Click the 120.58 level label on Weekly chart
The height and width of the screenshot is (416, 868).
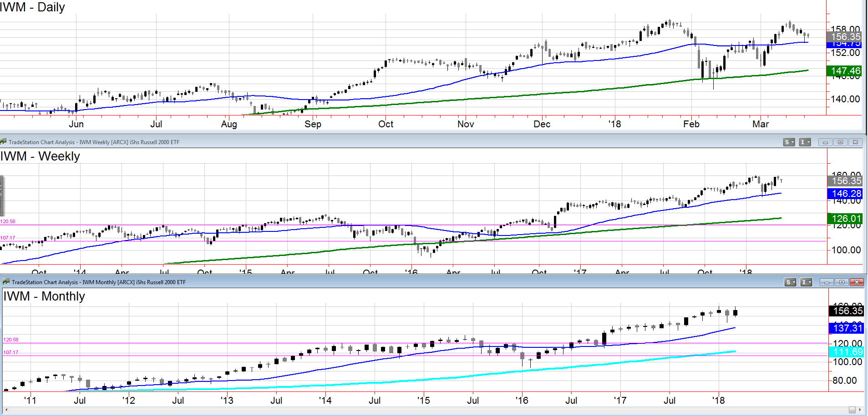pyautogui.click(x=8, y=222)
